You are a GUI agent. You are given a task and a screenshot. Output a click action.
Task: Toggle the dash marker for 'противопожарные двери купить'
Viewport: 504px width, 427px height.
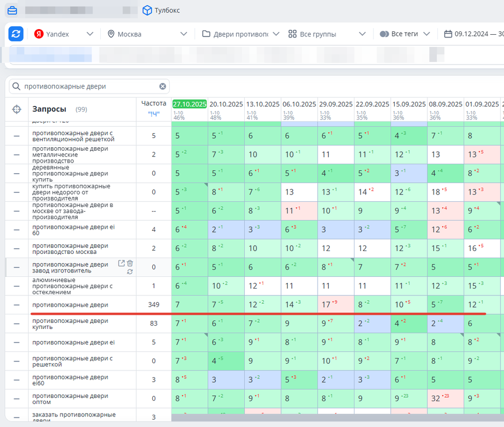pyautogui.click(x=17, y=324)
